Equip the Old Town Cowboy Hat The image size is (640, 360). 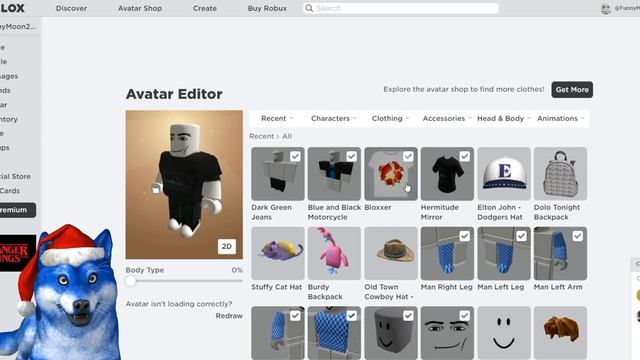(391, 253)
